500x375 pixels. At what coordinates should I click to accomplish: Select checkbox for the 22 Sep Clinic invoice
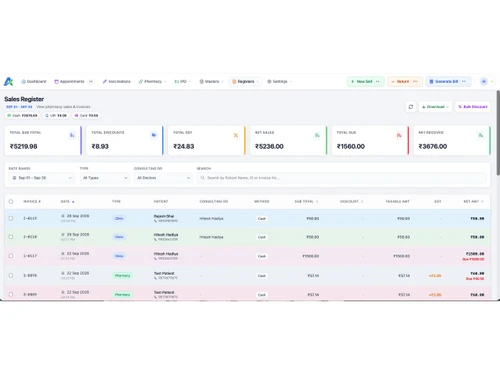pos(11,256)
